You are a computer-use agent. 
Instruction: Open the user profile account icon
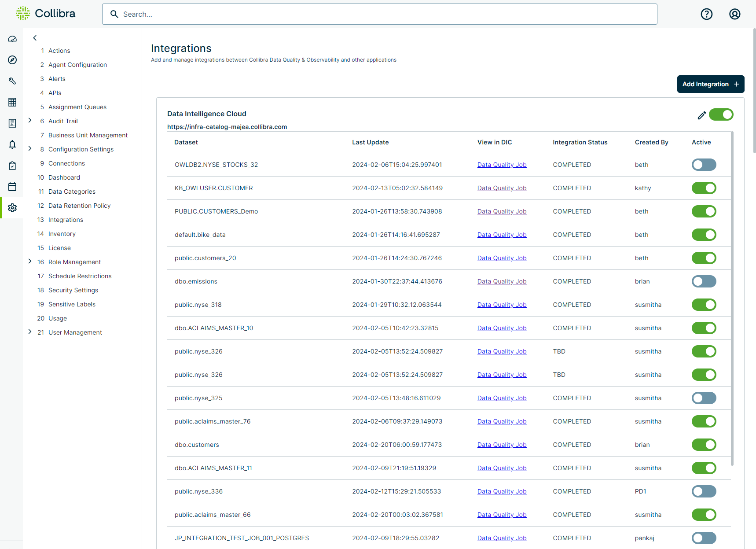(x=734, y=14)
